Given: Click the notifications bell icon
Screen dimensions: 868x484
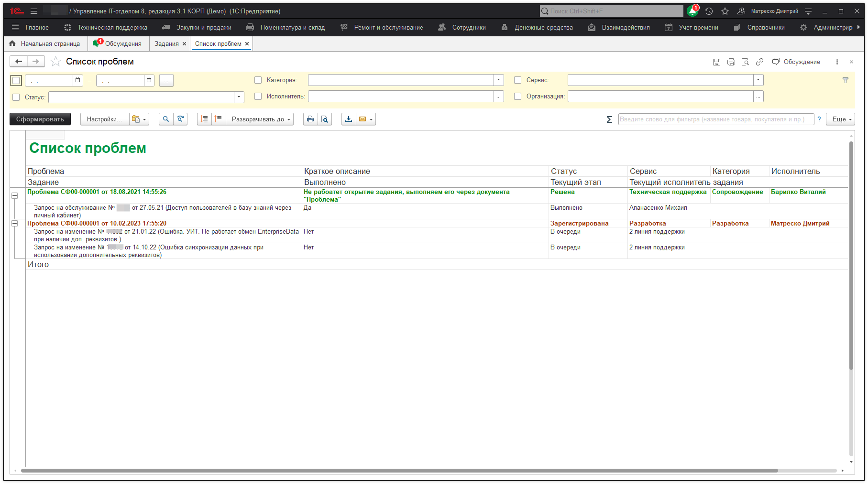Looking at the screenshot, I should point(692,11).
